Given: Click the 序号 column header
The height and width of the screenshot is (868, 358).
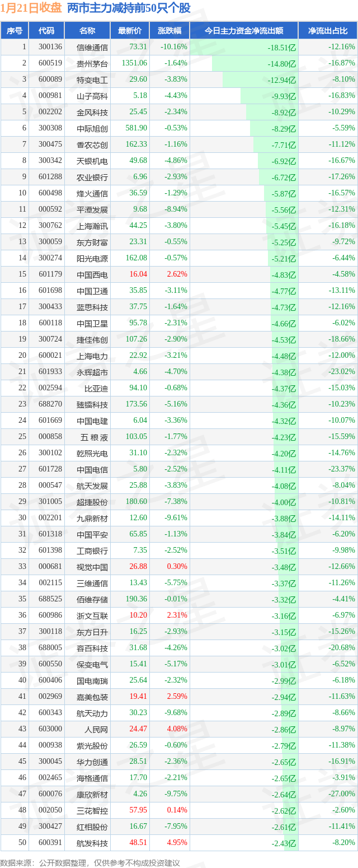Looking at the screenshot, I should 14,30.
